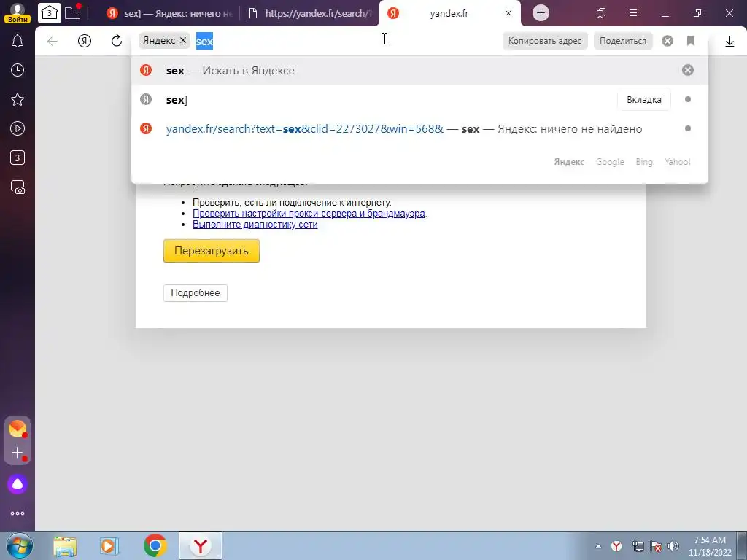The height and width of the screenshot is (560, 747).
Task: Open yandex.fr/search?text=sex suggestion
Action: pos(419,128)
